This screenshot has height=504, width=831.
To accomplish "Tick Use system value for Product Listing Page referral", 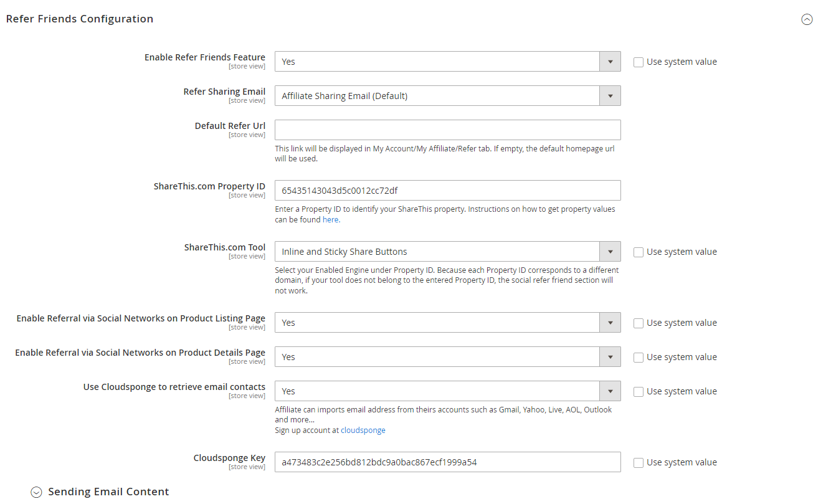I will point(639,323).
